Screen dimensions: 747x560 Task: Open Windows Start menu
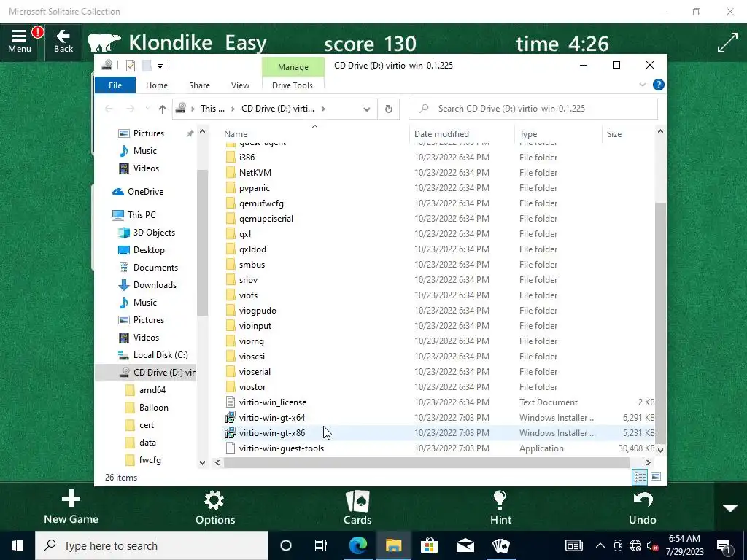(18, 545)
